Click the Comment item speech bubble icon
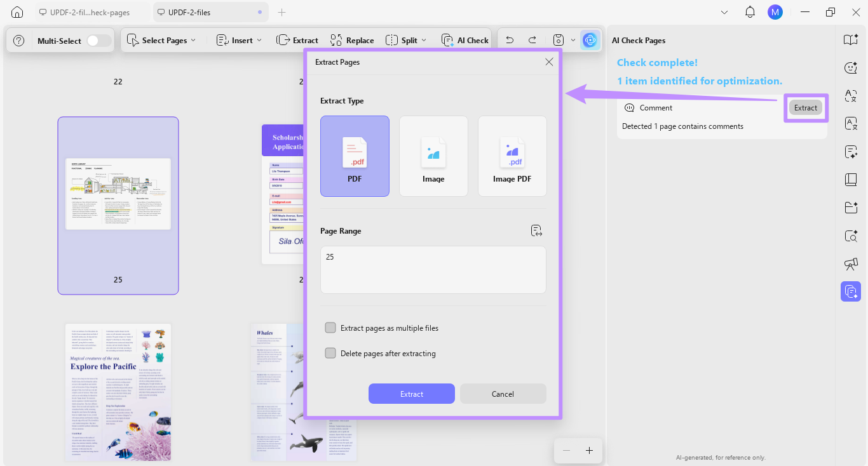Viewport: 868px width, 466px height. 630,108
